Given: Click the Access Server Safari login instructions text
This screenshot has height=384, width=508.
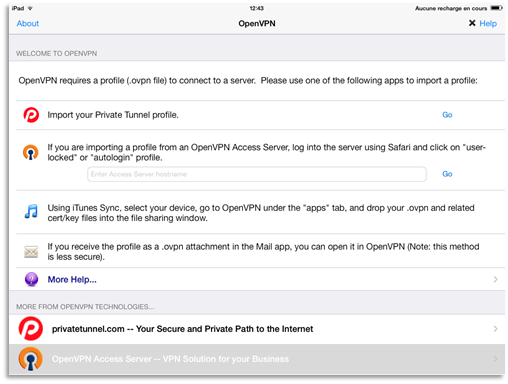Looking at the screenshot, I should coord(267,152).
